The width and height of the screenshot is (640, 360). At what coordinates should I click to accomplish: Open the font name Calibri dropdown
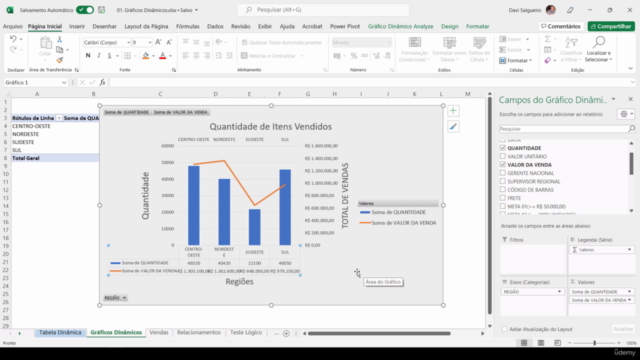tap(128, 42)
